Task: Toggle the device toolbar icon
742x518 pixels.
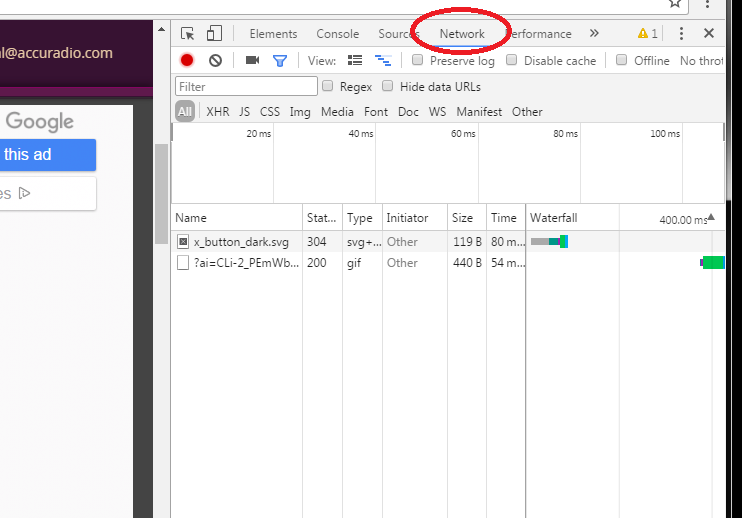Action: (x=214, y=34)
